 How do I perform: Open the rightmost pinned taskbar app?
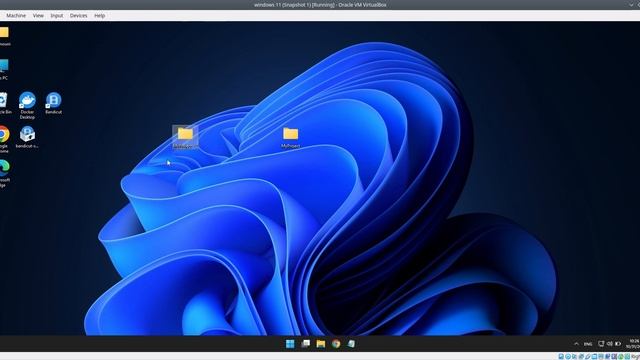[x=351, y=344]
